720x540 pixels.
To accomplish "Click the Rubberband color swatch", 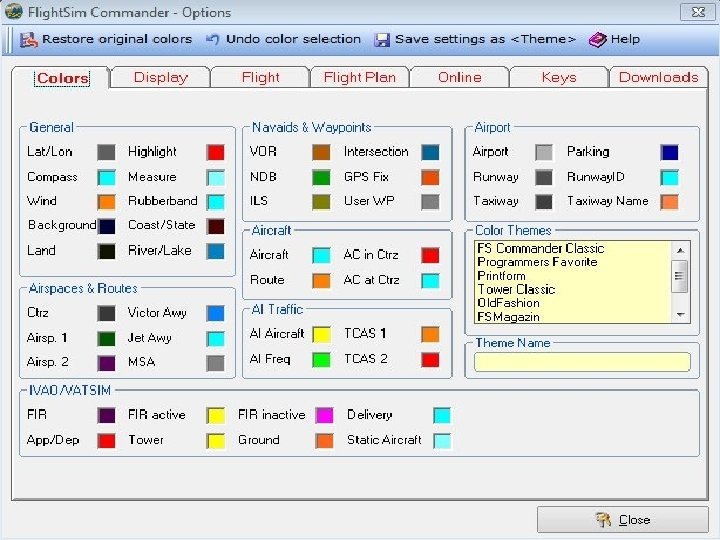I will (x=215, y=202).
